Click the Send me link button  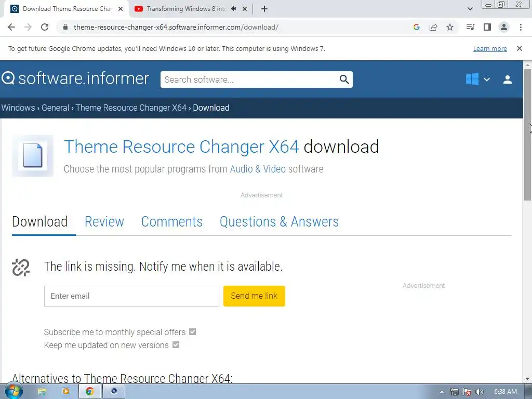pyautogui.click(x=254, y=296)
